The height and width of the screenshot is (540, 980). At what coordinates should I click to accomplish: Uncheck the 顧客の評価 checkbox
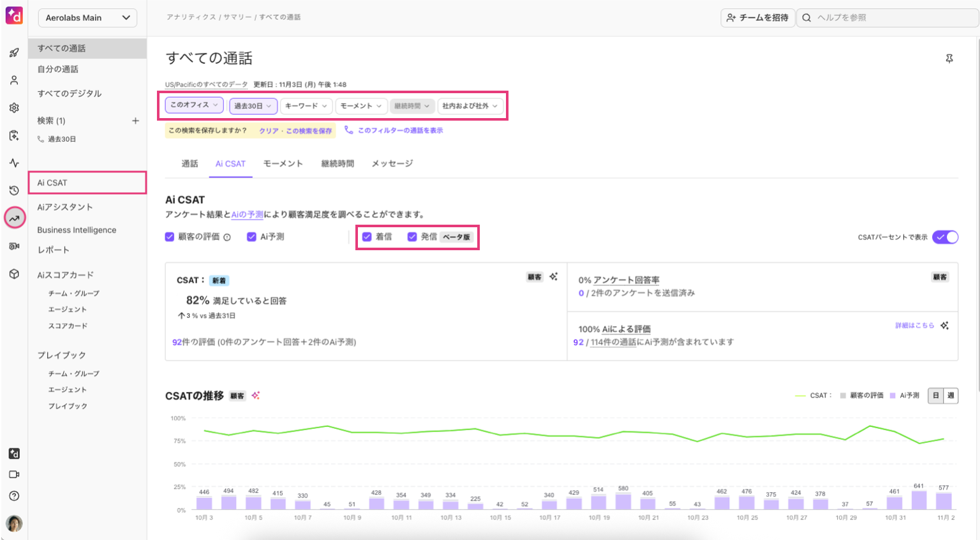170,237
